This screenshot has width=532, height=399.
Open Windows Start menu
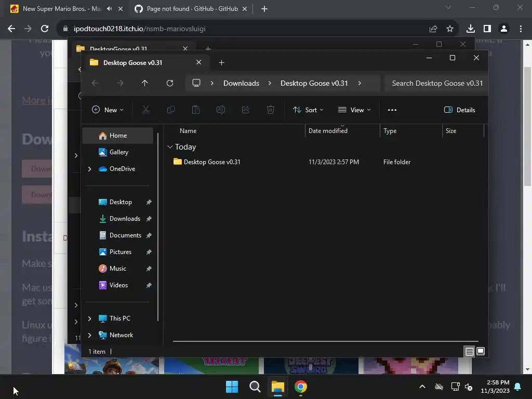(x=232, y=387)
